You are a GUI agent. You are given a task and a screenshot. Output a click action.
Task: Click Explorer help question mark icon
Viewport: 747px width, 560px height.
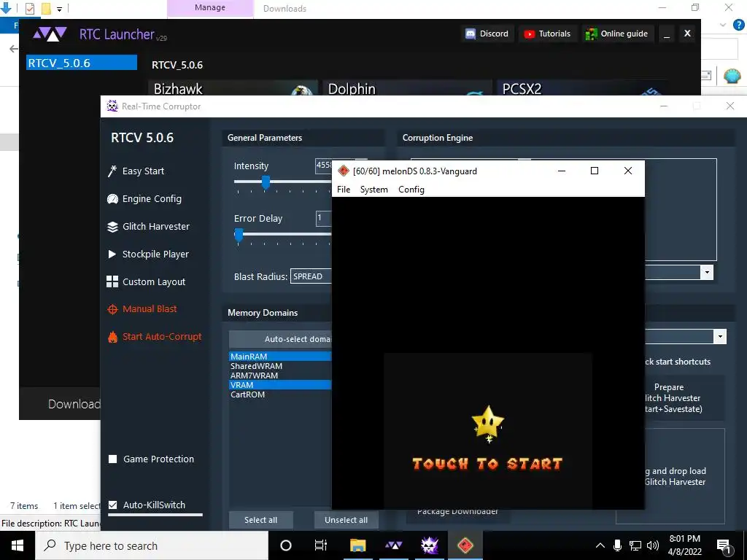(739, 24)
